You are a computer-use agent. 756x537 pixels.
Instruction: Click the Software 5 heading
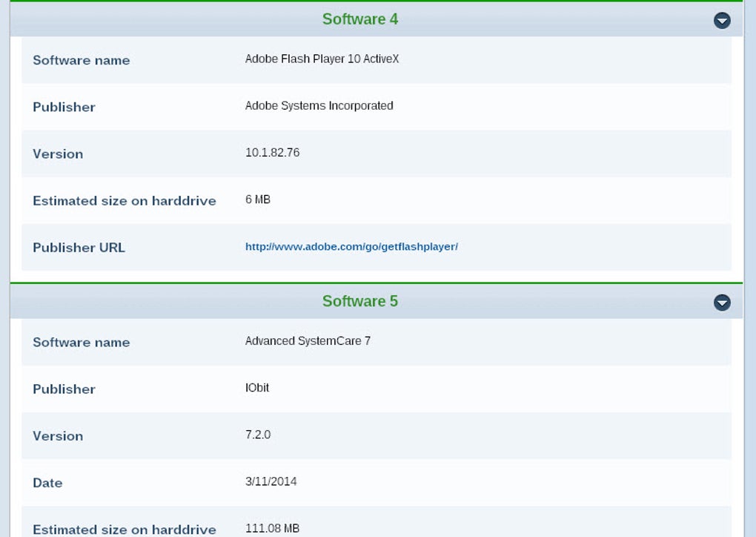point(360,302)
